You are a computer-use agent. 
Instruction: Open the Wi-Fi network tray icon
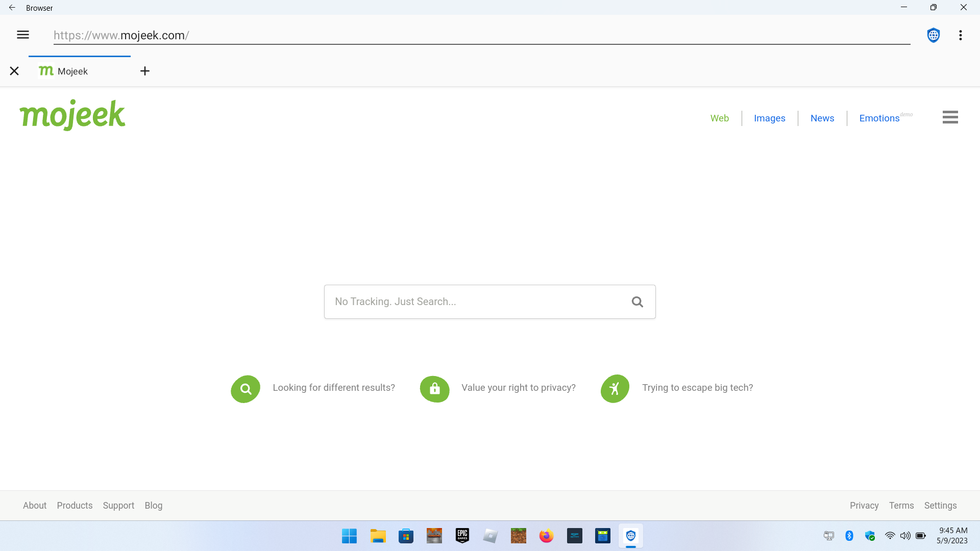tap(890, 536)
